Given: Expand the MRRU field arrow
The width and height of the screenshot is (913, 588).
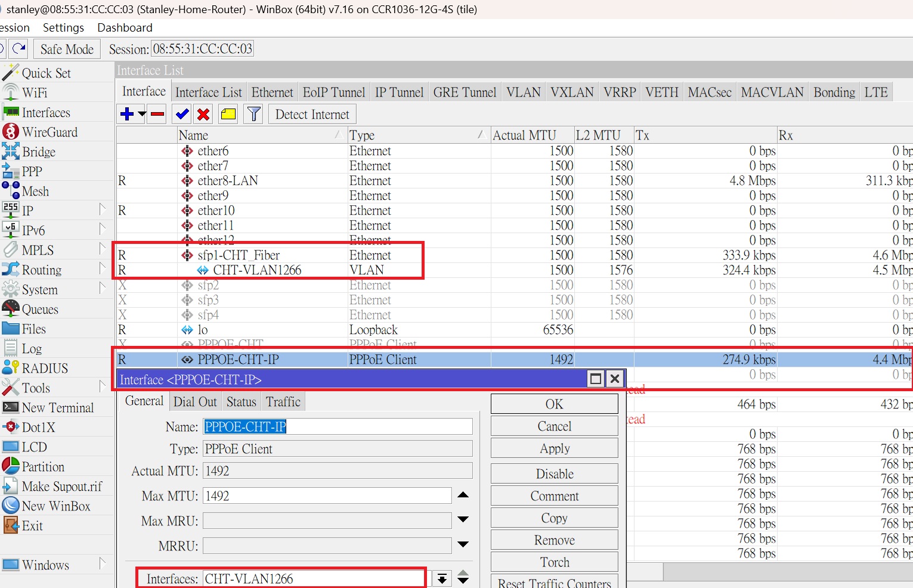Looking at the screenshot, I should tap(463, 546).
